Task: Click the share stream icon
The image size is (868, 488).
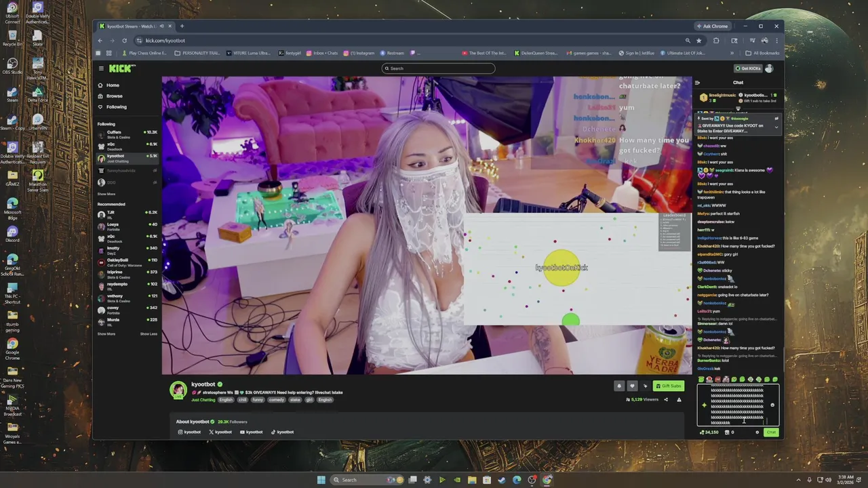Action: [666, 400]
